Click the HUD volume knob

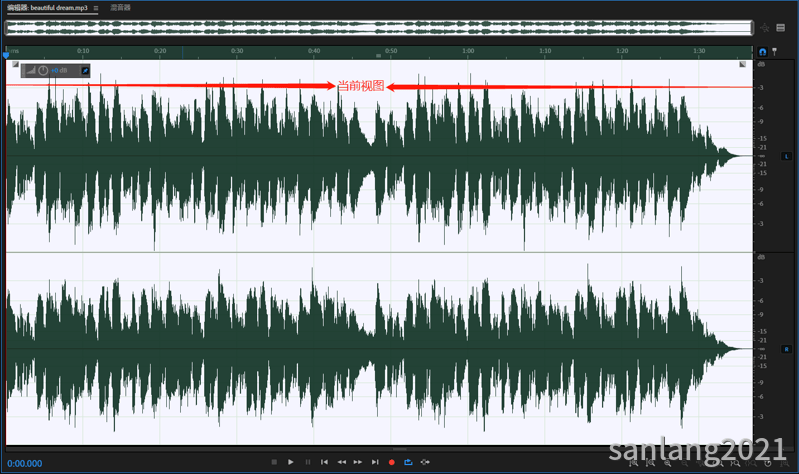(43, 70)
